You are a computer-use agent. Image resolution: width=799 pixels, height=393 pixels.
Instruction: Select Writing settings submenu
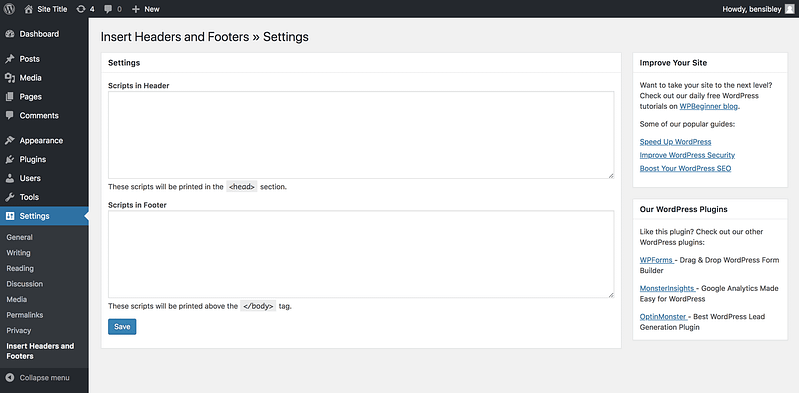(18, 253)
